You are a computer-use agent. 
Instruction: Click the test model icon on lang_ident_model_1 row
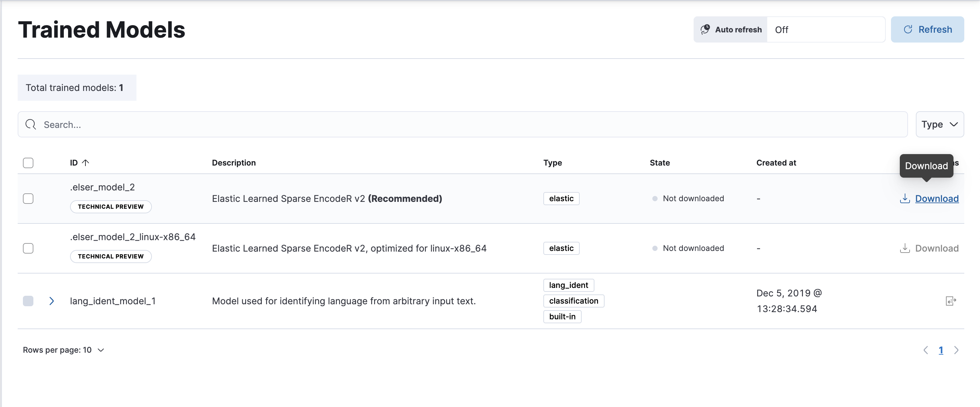[951, 301]
